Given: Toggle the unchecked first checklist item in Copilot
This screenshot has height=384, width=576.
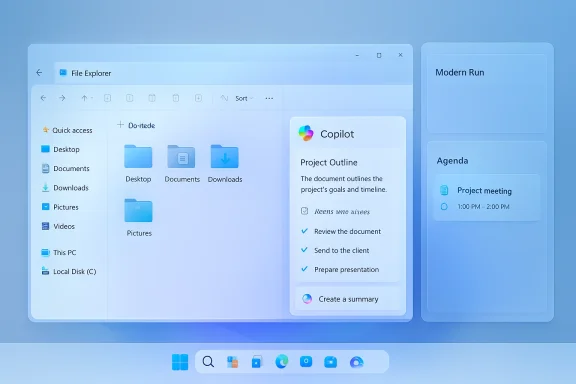Looking at the screenshot, I should coord(305,211).
